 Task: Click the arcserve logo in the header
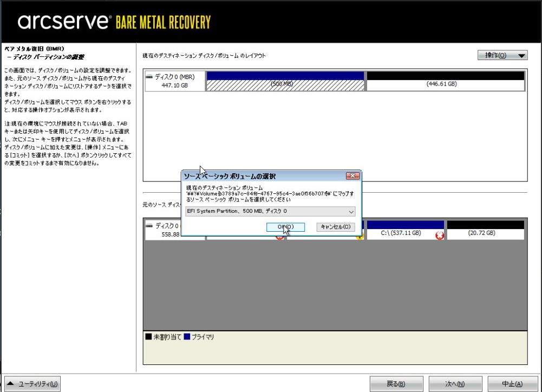click(64, 22)
